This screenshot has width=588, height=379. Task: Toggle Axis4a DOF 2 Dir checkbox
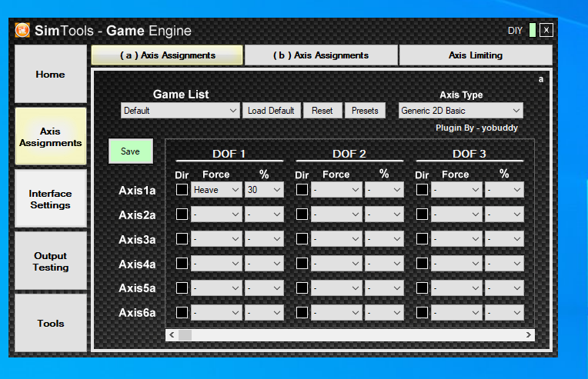pos(302,263)
